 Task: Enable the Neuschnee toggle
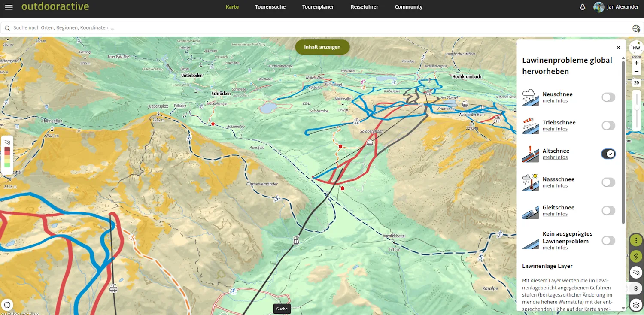[x=608, y=97]
